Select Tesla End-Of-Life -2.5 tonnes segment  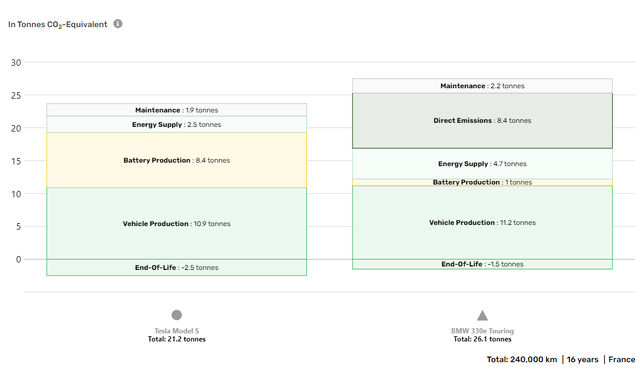pos(176,267)
